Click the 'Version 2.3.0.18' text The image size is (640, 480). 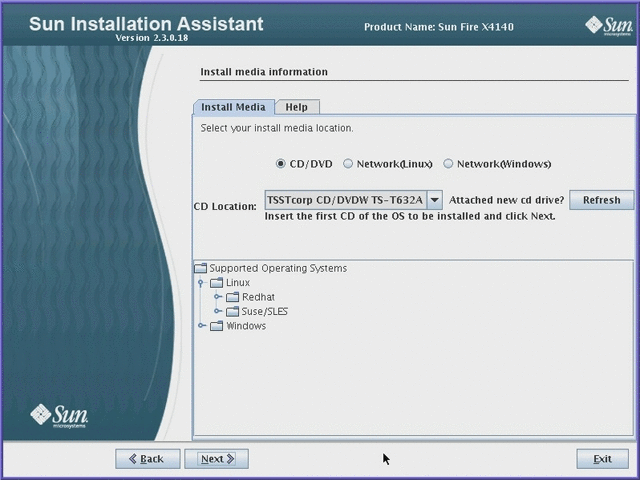[151, 38]
